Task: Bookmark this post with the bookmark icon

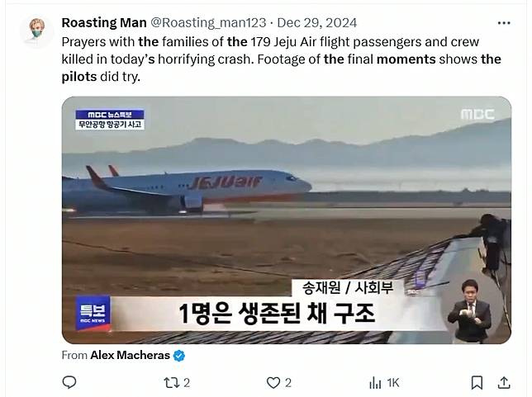Action: (x=477, y=383)
